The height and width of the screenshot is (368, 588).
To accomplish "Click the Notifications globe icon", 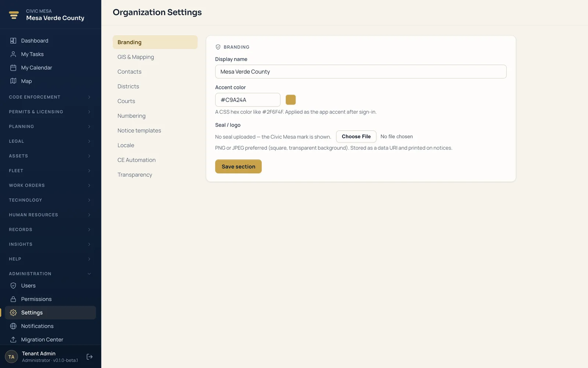I will click(x=13, y=326).
